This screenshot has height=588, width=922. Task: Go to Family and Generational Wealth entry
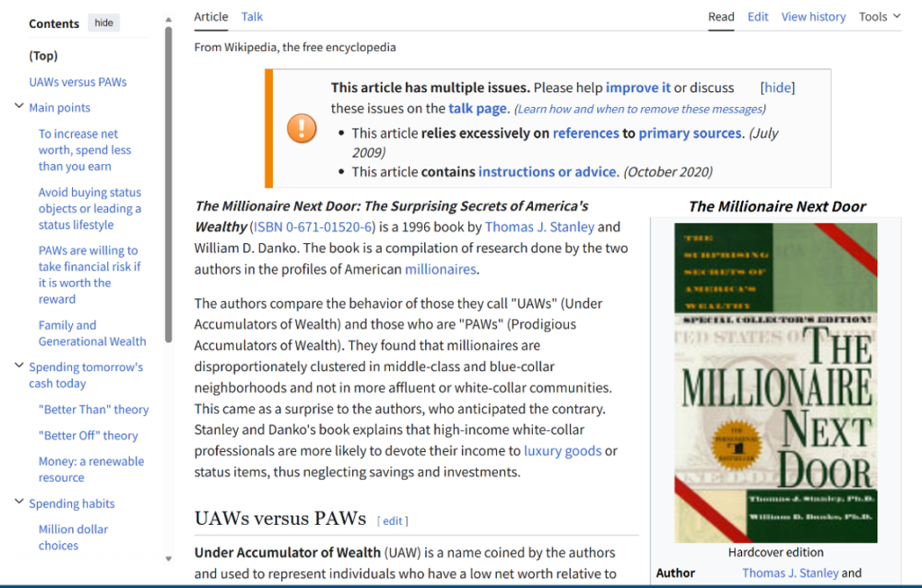pos(93,333)
